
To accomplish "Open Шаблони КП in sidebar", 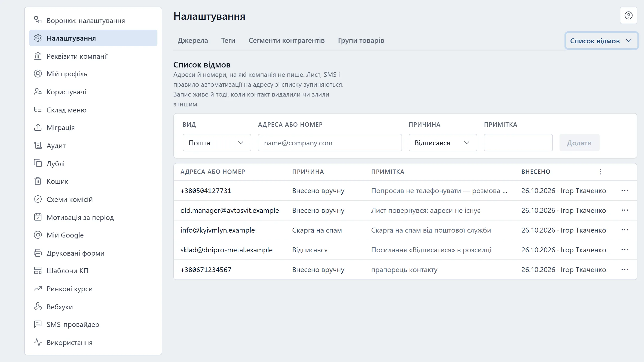I will point(93,270).
